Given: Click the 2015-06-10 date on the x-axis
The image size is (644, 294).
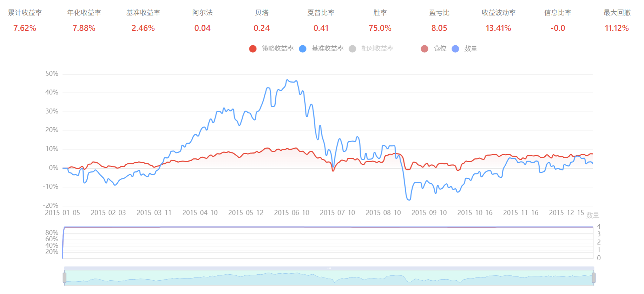Looking at the screenshot, I should coord(291,213).
